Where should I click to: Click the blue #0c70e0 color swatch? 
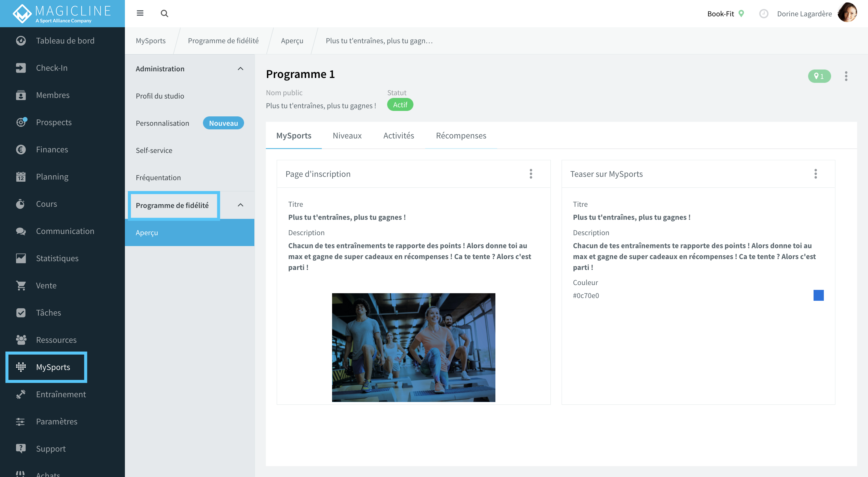[x=818, y=295]
